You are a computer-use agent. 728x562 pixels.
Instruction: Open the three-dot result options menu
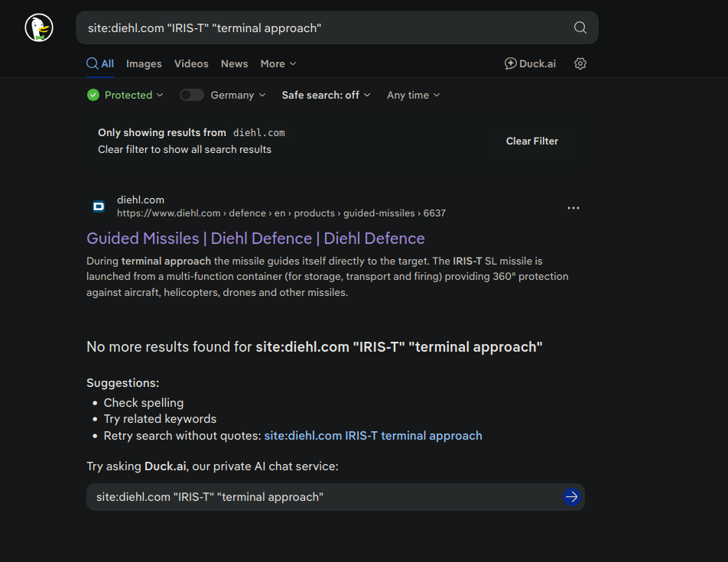tap(574, 208)
